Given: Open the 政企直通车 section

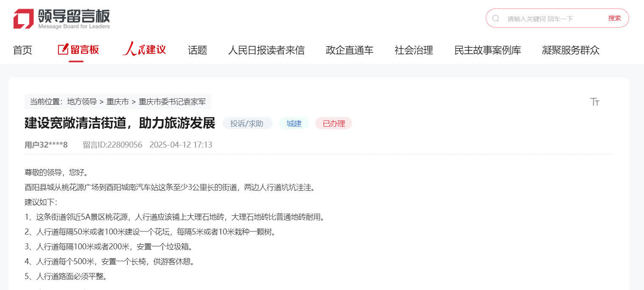Looking at the screenshot, I should pyautogui.click(x=349, y=50).
